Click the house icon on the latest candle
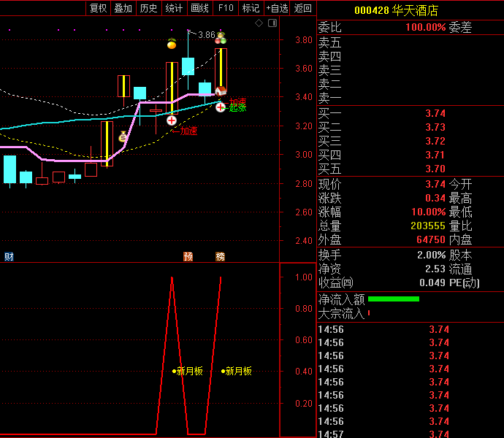The width and height of the screenshot is (504, 438). coord(220,91)
